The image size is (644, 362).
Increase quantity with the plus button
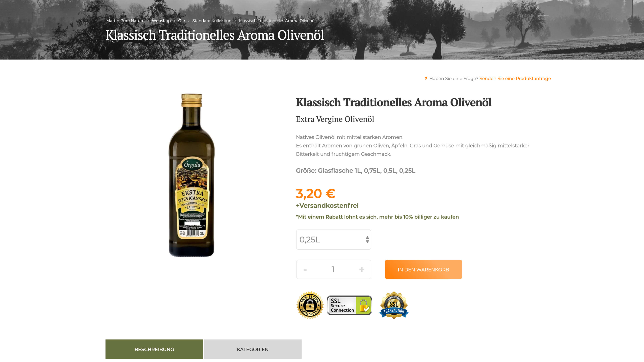point(362,269)
